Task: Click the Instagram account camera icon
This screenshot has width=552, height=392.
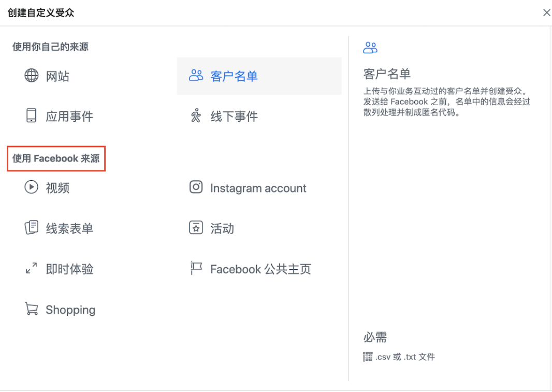Action: tap(196, 187)
